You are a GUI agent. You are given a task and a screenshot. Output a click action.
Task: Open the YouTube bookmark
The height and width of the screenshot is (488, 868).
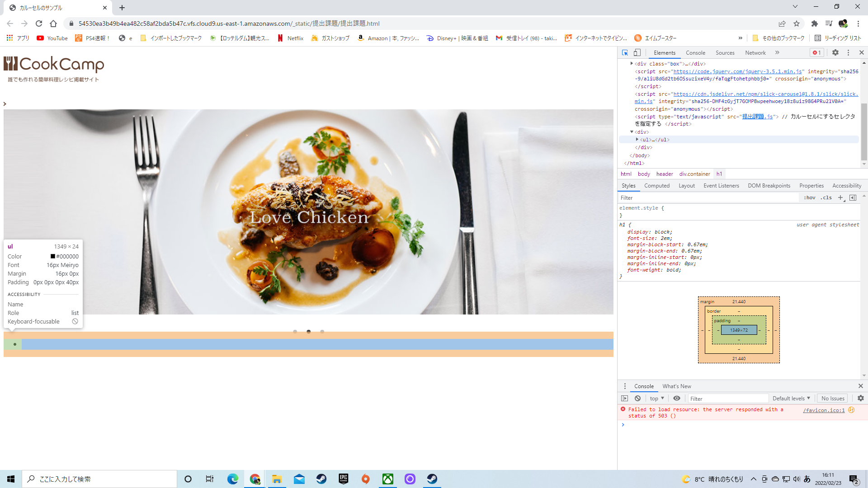(52, 38)
